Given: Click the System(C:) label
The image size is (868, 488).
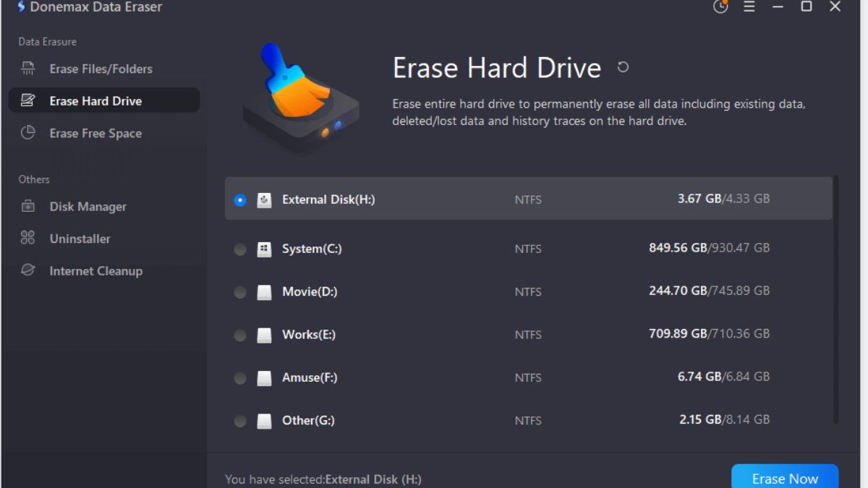Looking at the screenshot, I should pyautogui.click(x=312, y=249).
